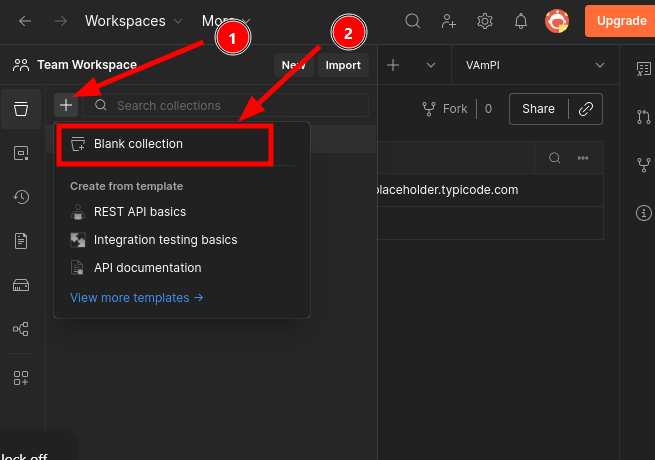
Task: Open the VAmPI environment dropdown
Action: (x=535, y=65)
